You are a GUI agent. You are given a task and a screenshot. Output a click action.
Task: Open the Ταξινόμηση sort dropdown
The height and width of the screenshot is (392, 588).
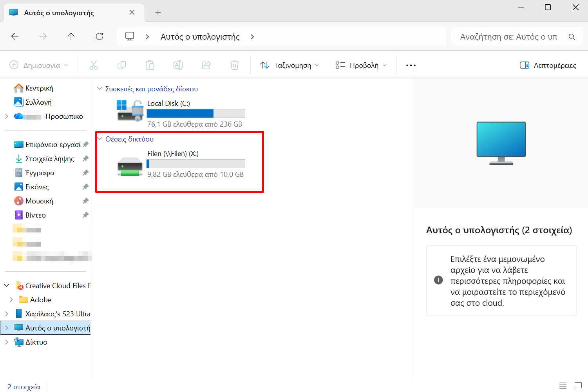coord(289,65)
